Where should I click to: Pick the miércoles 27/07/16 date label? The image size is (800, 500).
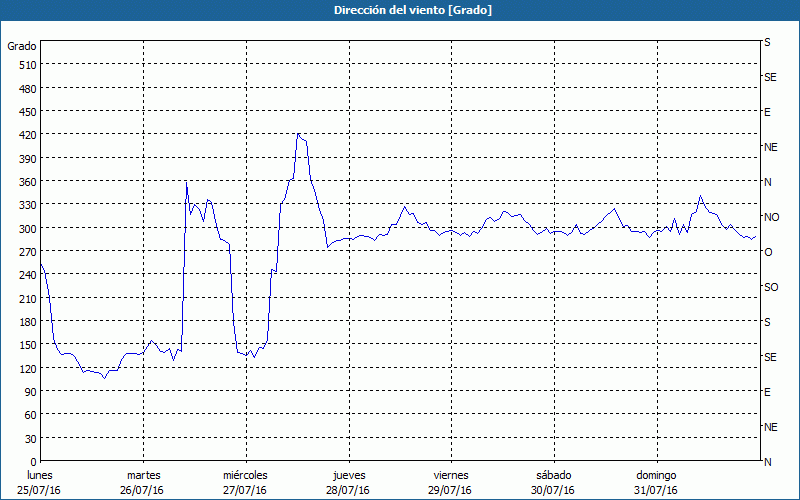[x=245, y=482]
